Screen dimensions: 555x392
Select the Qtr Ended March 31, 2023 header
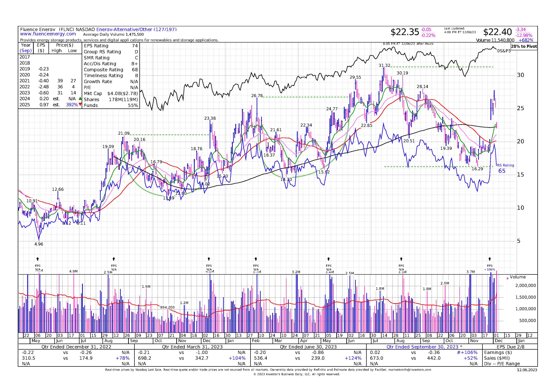pos(192,347)
